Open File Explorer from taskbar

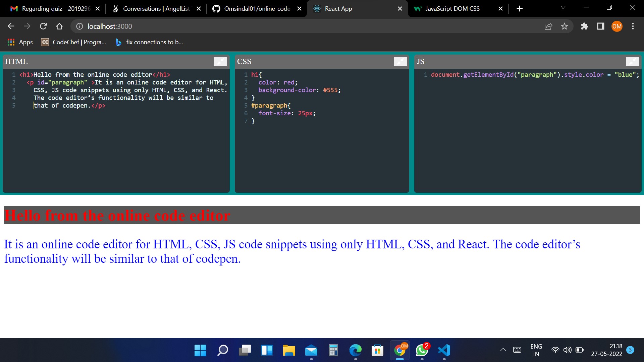point(289,350)
